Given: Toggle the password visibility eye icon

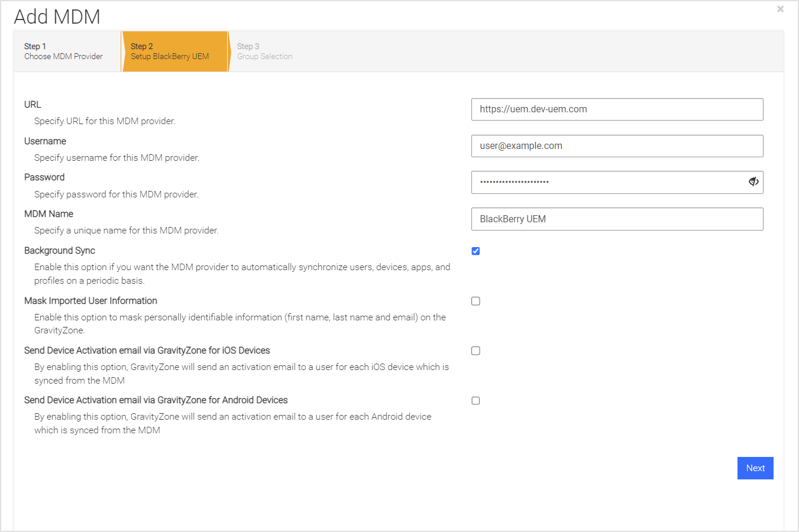Looking at the screenshot, I should click(x=753, y=181).
